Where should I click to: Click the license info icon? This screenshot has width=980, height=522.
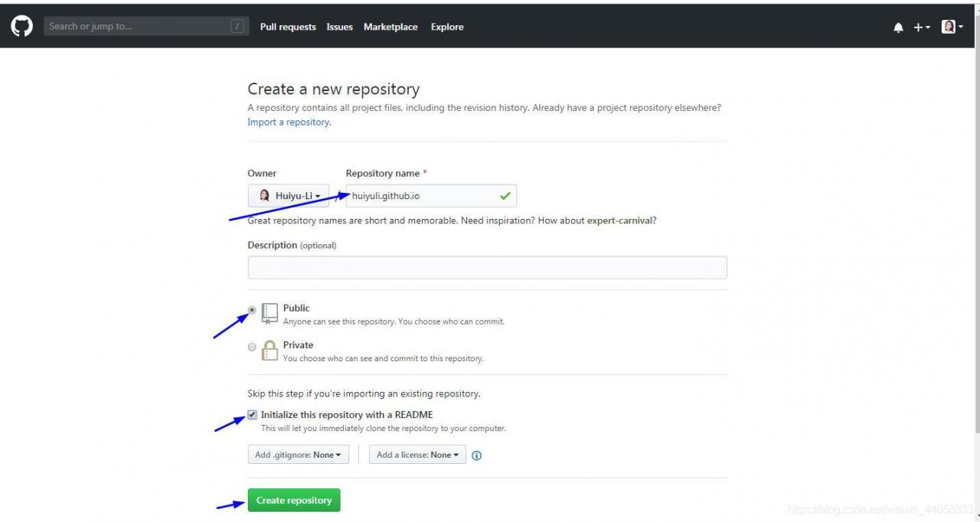click(476, 455)
